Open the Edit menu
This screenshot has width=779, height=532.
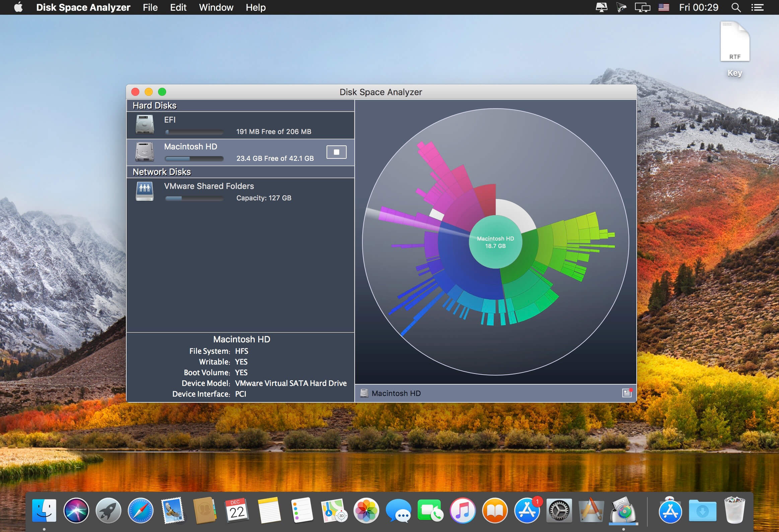[178, 7]
